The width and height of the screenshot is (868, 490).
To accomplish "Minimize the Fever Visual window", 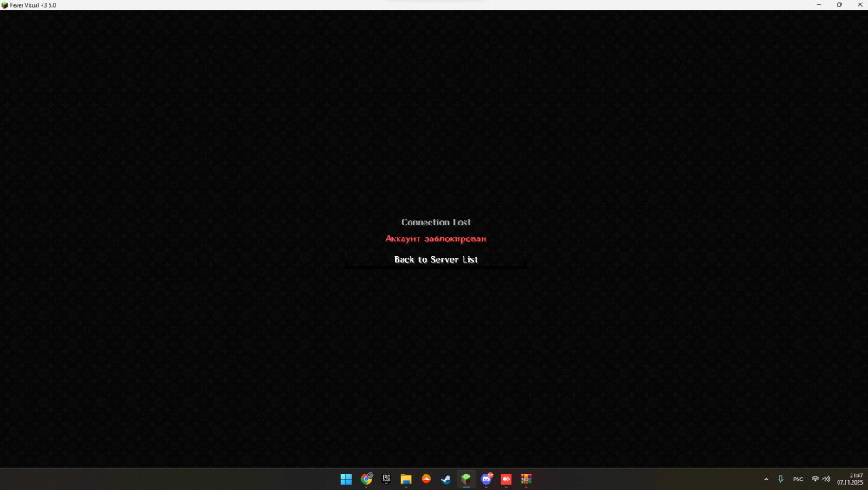I will (819, 5).
